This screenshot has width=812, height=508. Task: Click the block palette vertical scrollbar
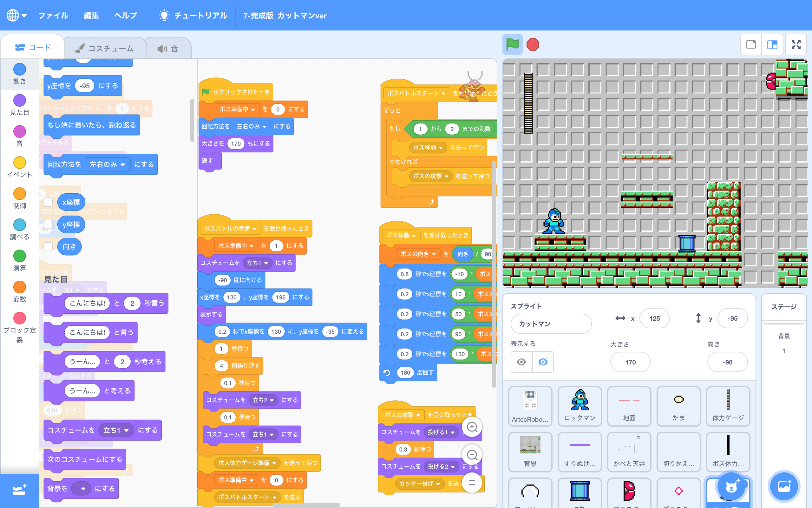pyautogui.click(x=192, y=120)
